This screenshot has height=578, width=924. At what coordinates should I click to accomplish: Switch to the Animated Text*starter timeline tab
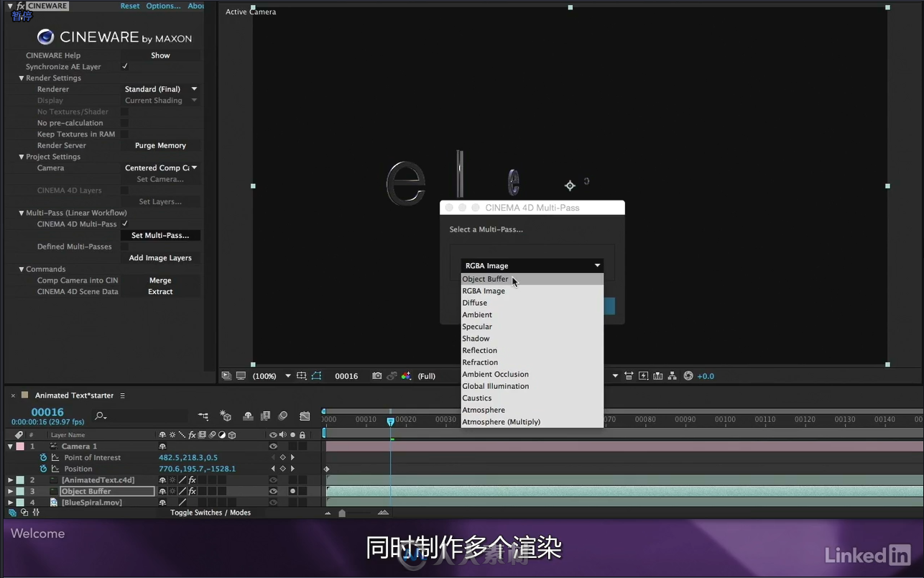(x=74, y=395)
